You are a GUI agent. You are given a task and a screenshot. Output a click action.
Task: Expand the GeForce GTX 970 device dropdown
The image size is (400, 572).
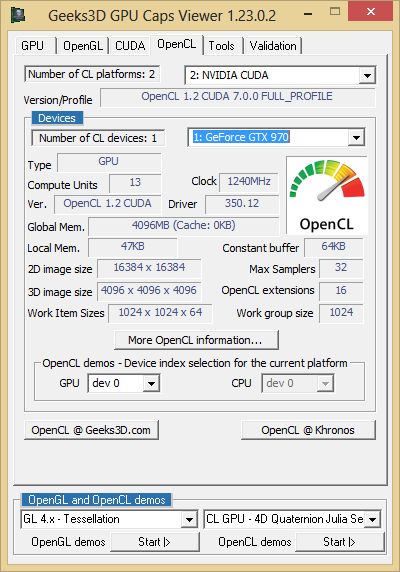point(356,138)
